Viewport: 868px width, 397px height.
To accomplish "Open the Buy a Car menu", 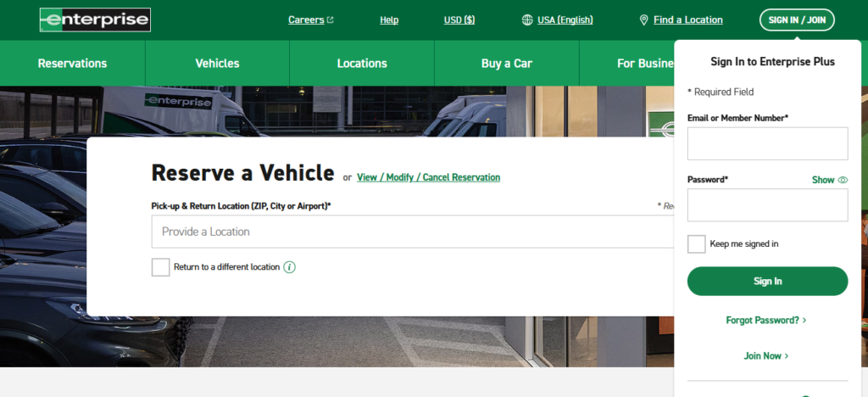I will point(507,64).
